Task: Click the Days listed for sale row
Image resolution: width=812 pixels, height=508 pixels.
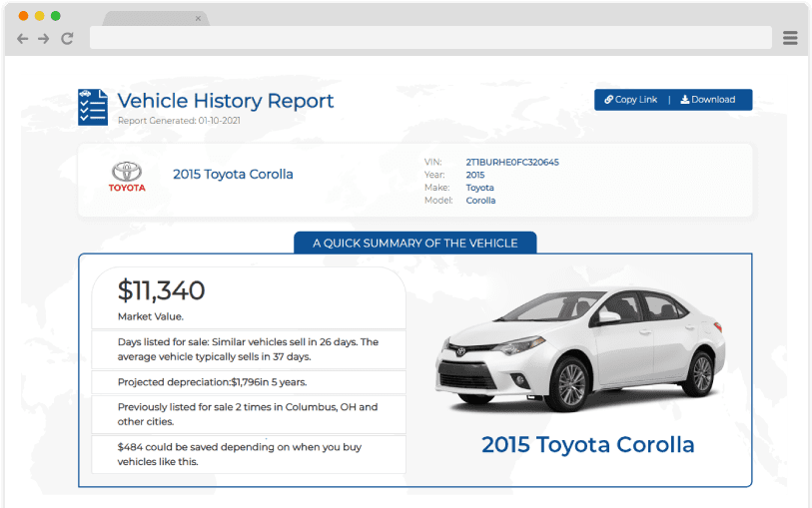Action: pyautogui.click(x=249, y=349)
